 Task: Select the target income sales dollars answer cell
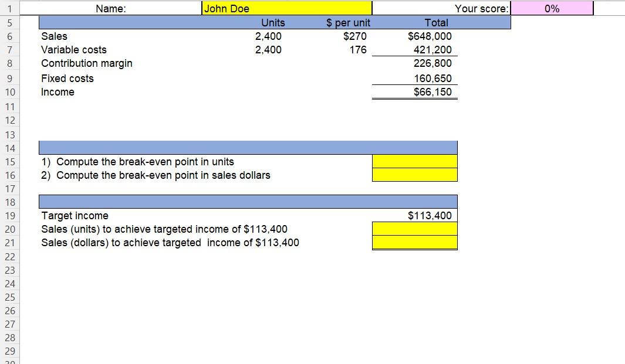click(414, 242)
